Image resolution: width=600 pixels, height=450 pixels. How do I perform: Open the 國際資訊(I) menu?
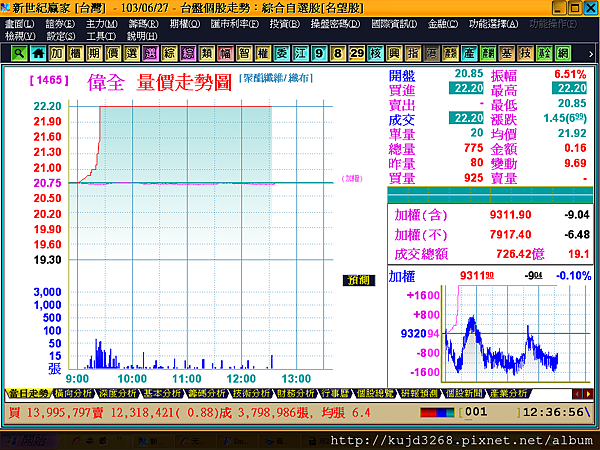pos(394,24)
